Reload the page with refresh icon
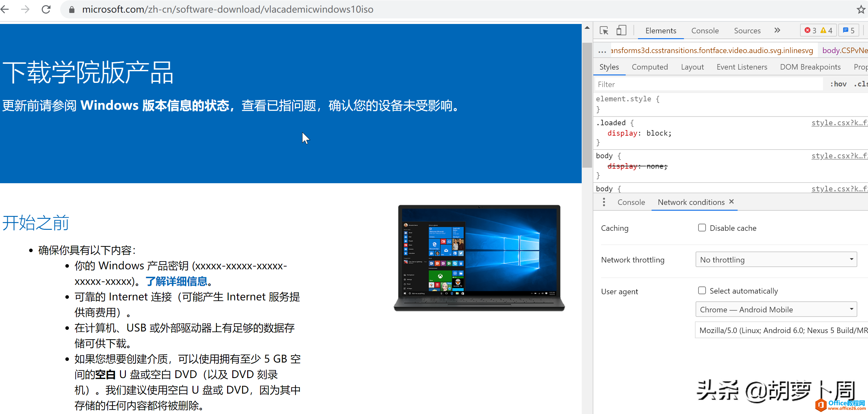 [x=46, y=9]
